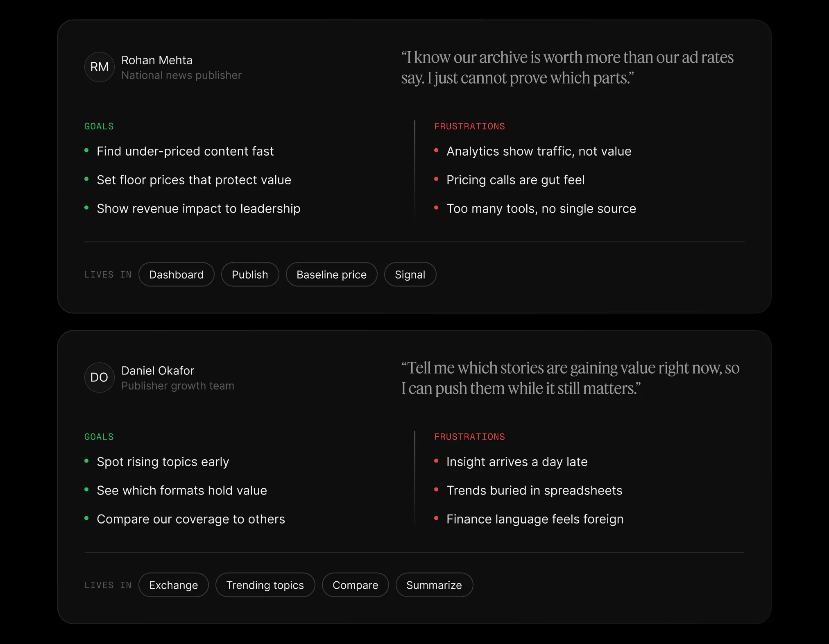Screen dimensions: 829x644
Task: Select 'Compare our coverage to others'
Action: [x=191, y=519]
